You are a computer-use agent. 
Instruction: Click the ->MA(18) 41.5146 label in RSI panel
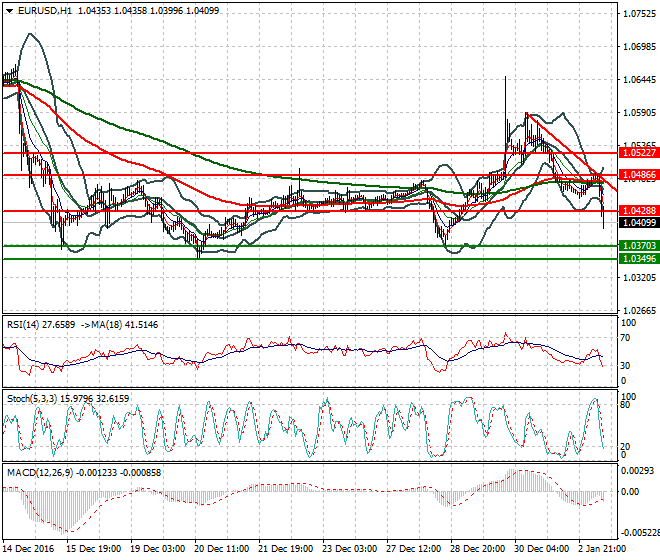[119, 325]
